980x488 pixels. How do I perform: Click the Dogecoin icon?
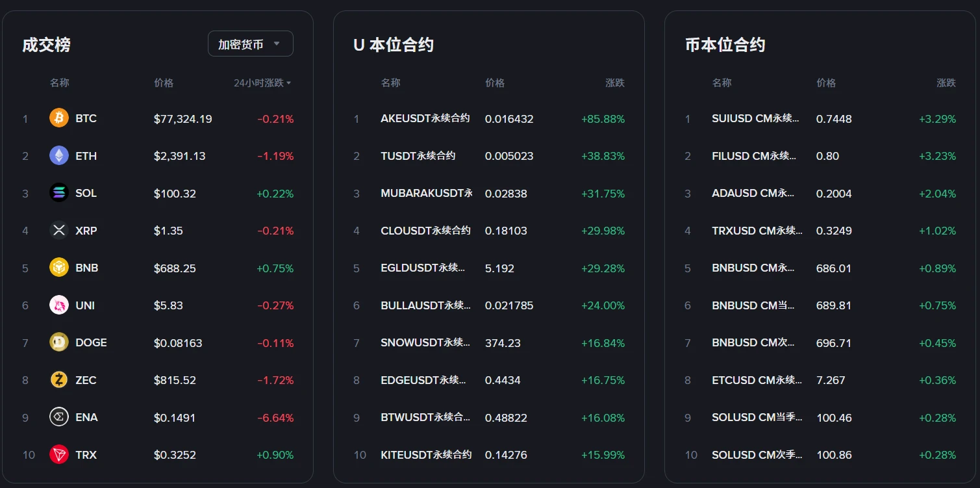59,342
